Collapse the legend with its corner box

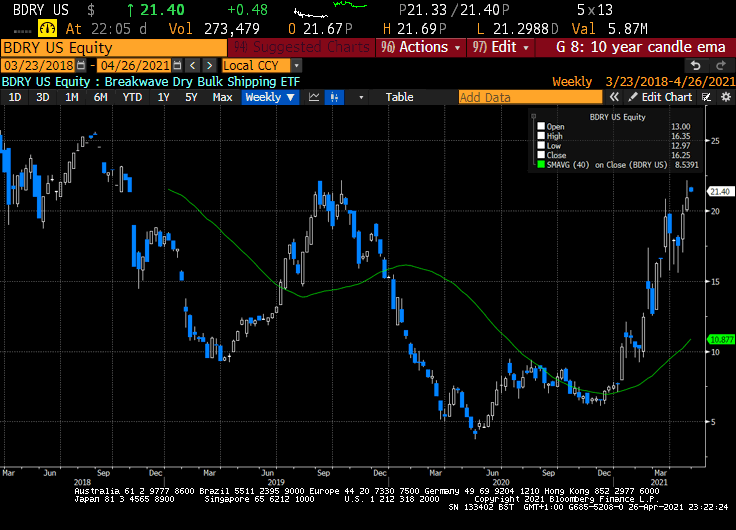coord(533,116)
